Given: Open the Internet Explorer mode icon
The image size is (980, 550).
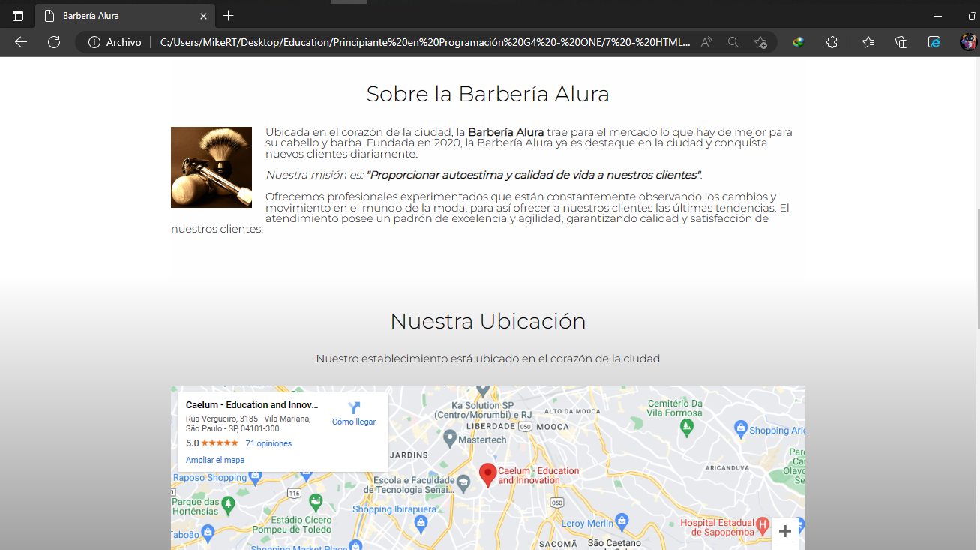Looking at the screenshot, I should (x=934, y=42).
